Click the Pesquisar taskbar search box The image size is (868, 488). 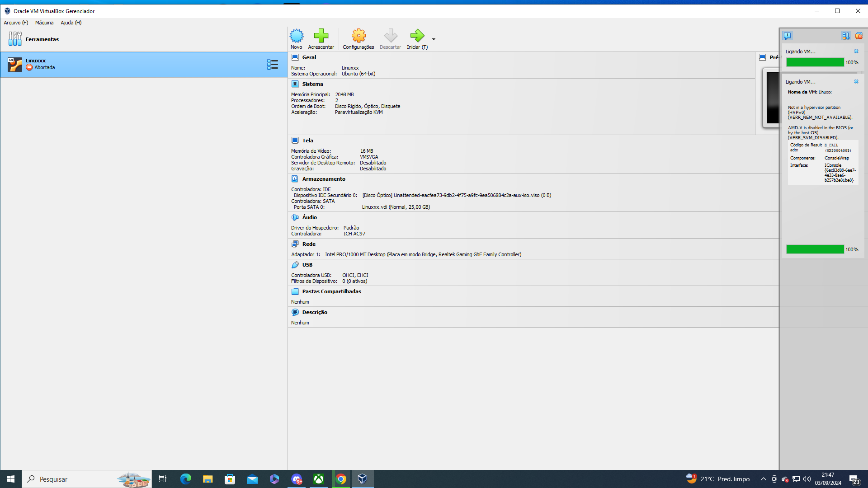(87, 479)
